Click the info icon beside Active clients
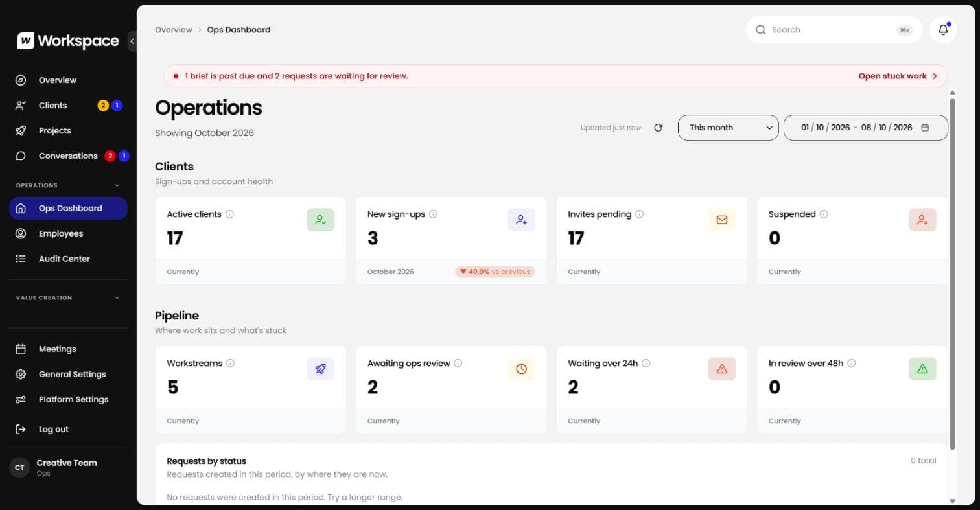This screenshot has height=510, width=980. tap(229, 214)
